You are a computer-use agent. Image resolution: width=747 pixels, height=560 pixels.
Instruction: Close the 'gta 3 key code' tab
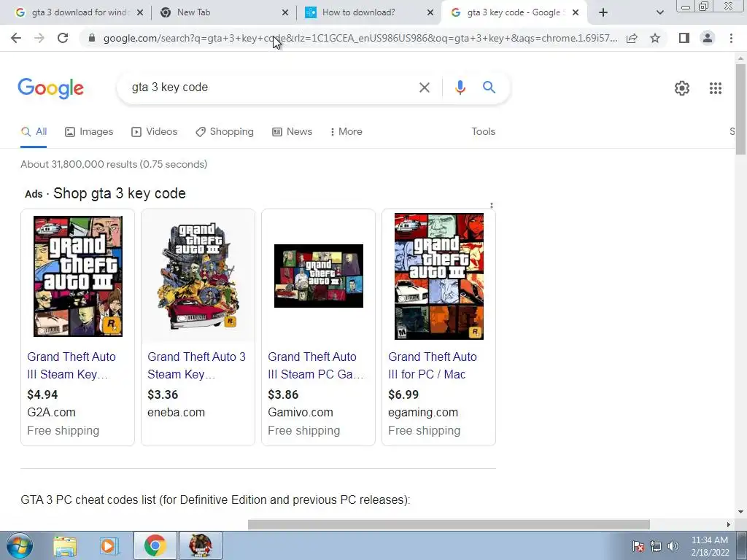tap(576, 13)
